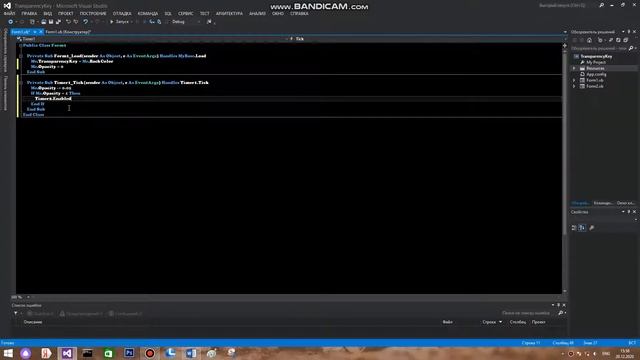Open the ФАЙЛ menu
Image resolution: width=640 pixels, height=360 pixels.
click(x=9, y=13)
